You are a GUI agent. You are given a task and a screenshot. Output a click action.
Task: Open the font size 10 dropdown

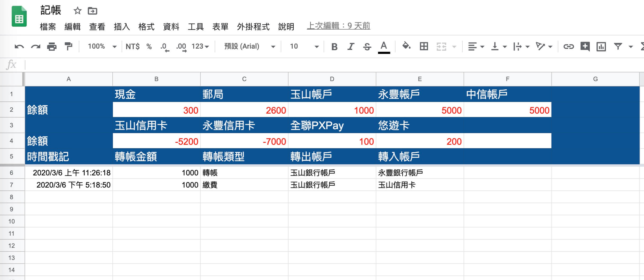(304, 46)
